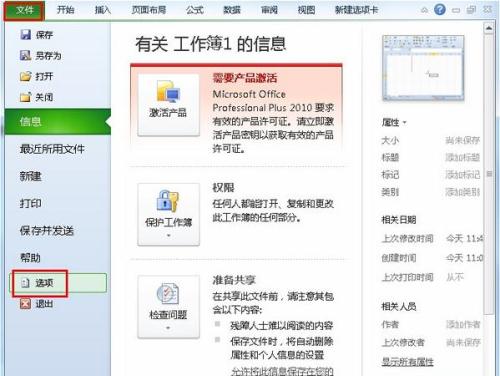Open the 新建选项卡 custom tab

coord(356,10)
